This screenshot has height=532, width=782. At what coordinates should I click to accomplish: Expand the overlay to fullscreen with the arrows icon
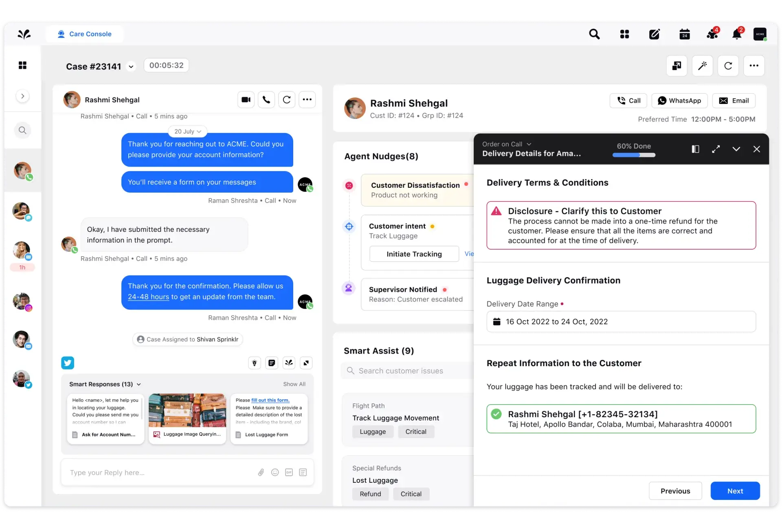tap(716, 149)
